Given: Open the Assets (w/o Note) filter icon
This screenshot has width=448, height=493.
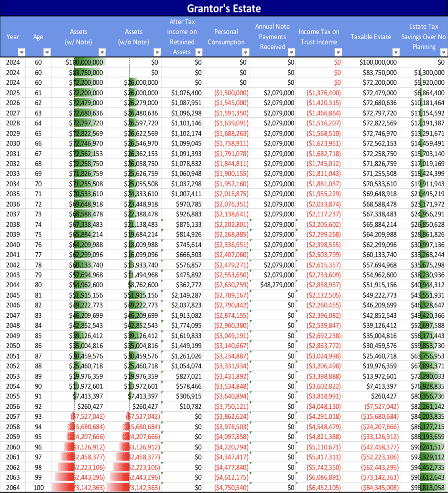Looking at the screenshot, I should point(157,53).
